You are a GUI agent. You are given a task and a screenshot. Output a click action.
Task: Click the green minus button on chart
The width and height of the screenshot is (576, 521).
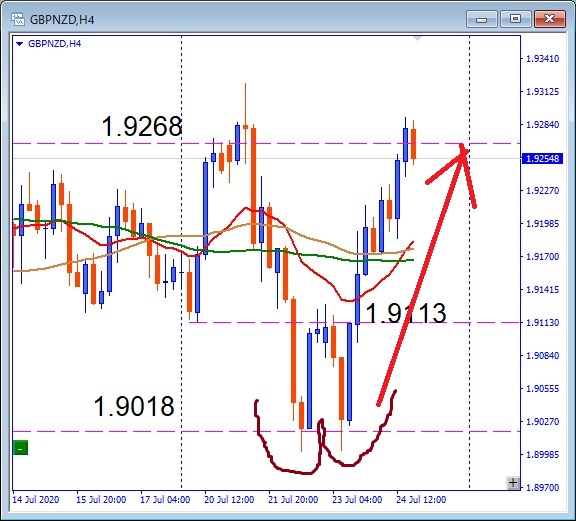[21, 448]
